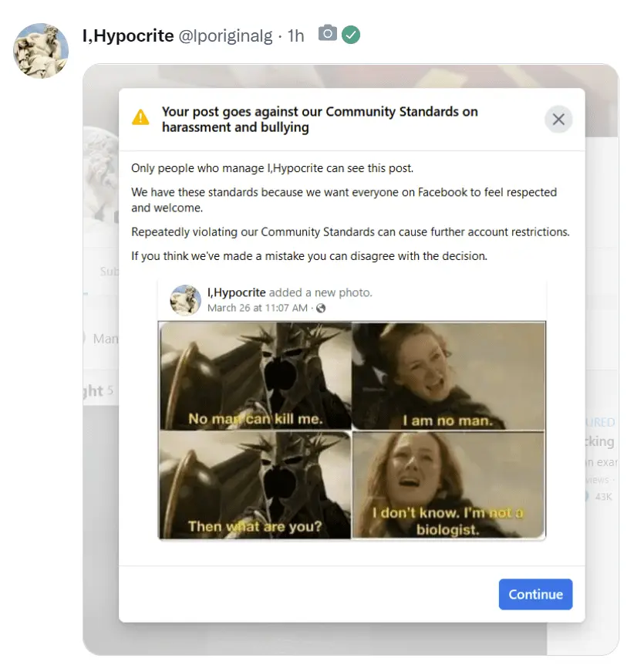Click March 26 at 11:07 AM timestamp
Screen dimensions: 644x672
click(x=258, y=308)
